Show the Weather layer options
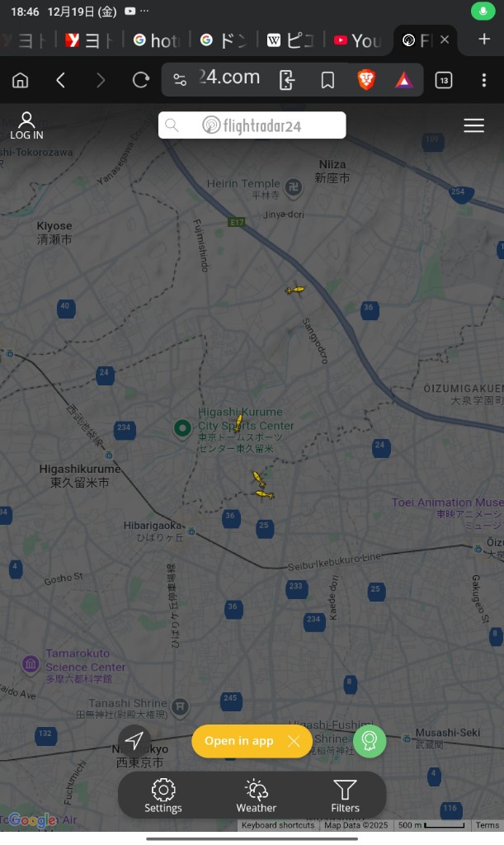This screenshot has width=504, height=845. pyautogui.click(x=257, y=796)
